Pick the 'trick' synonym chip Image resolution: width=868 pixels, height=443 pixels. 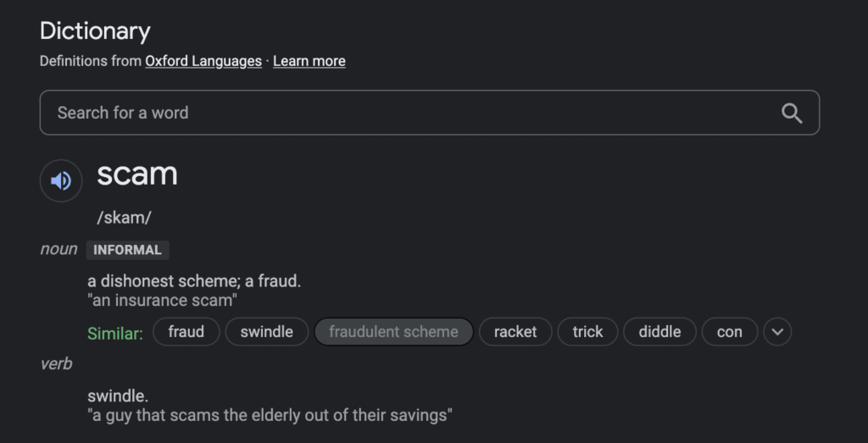click(587, 332)
